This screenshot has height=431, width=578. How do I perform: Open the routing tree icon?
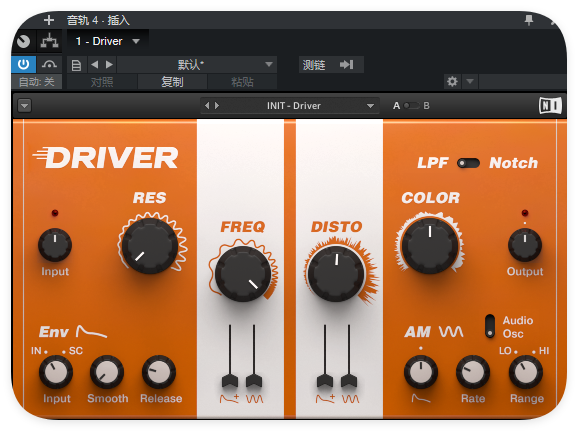pos(49,41)
